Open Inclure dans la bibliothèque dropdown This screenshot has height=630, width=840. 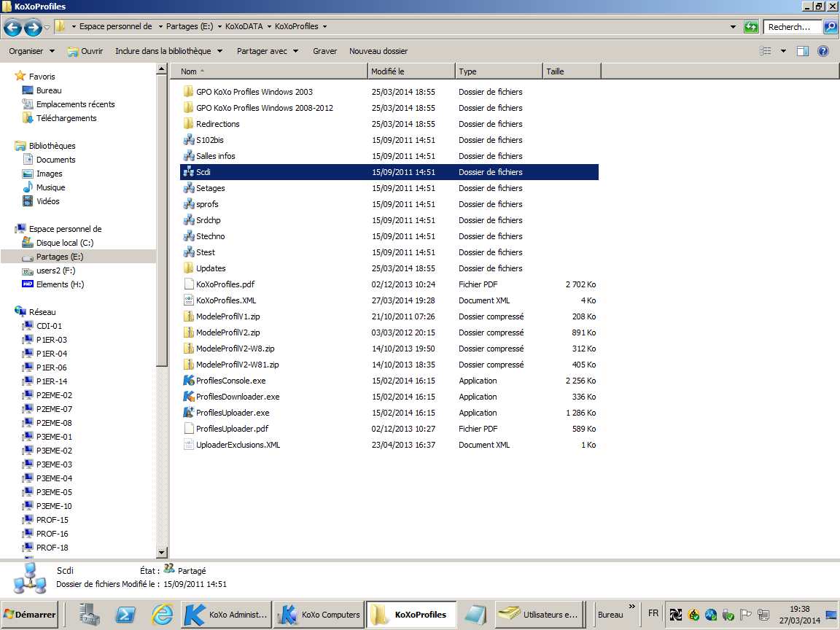pos(169,51)
